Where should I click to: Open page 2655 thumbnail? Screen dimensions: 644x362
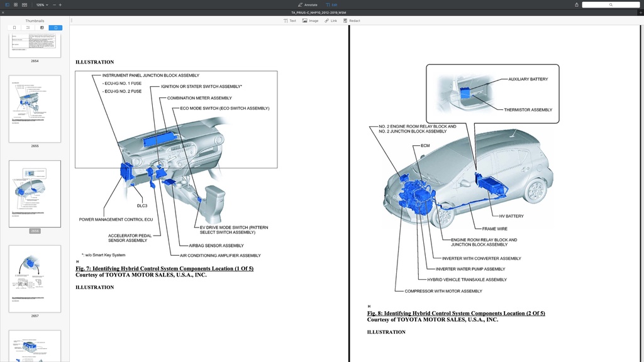35,109
